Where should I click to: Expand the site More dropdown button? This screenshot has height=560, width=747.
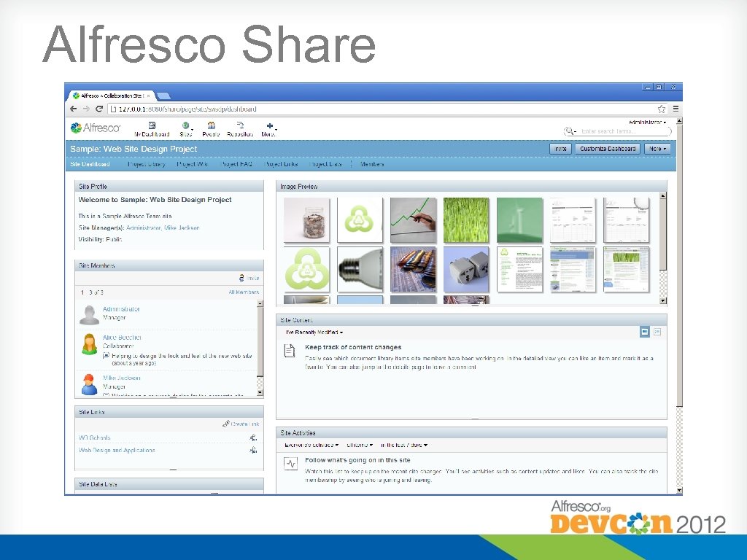click(x=657, y=149)
